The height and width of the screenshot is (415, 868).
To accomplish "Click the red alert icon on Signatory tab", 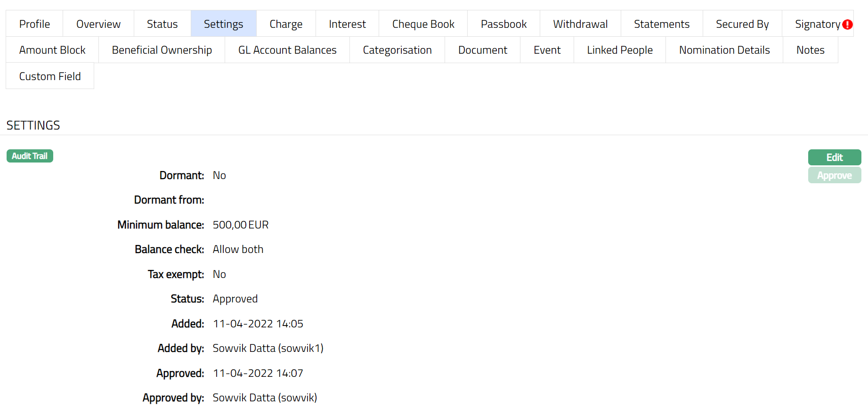I will [847, 24].
